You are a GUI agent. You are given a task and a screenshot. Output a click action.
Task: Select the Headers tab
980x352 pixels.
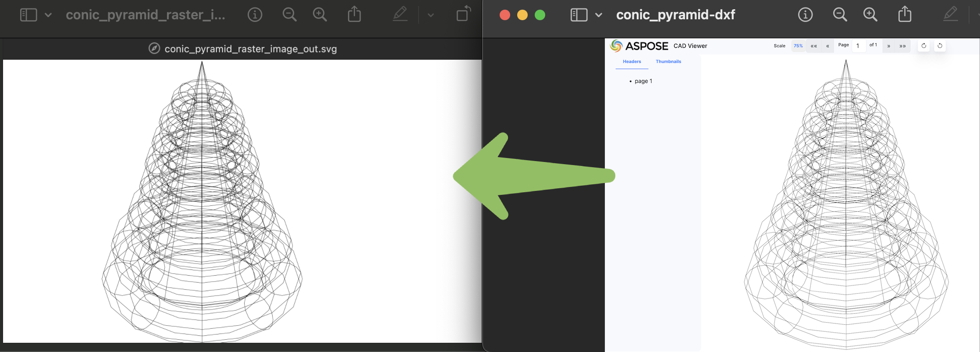632,61
